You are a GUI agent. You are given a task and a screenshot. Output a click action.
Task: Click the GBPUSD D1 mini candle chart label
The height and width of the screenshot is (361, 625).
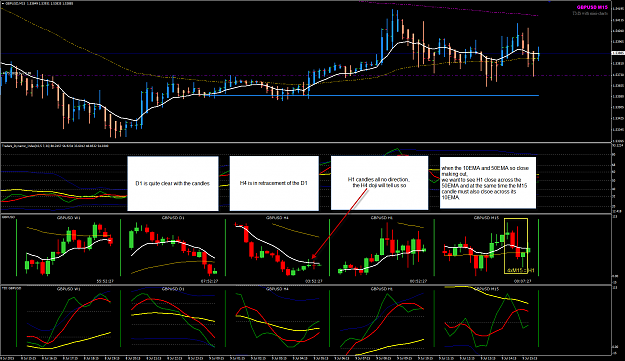point(173,218)
